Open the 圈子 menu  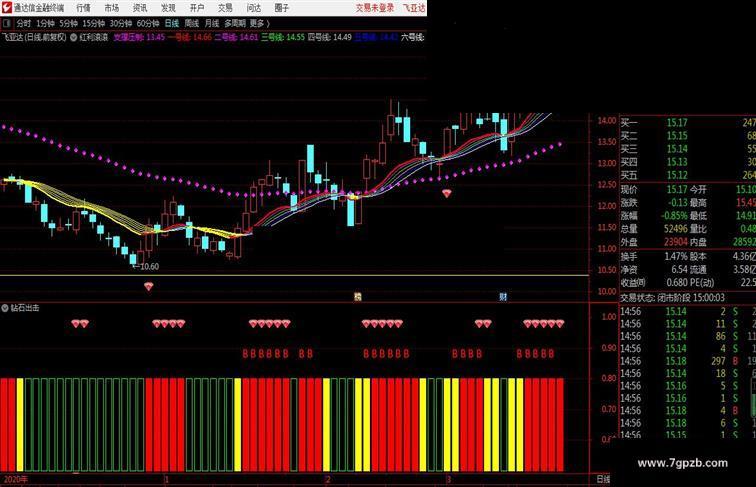click(282, 8)
